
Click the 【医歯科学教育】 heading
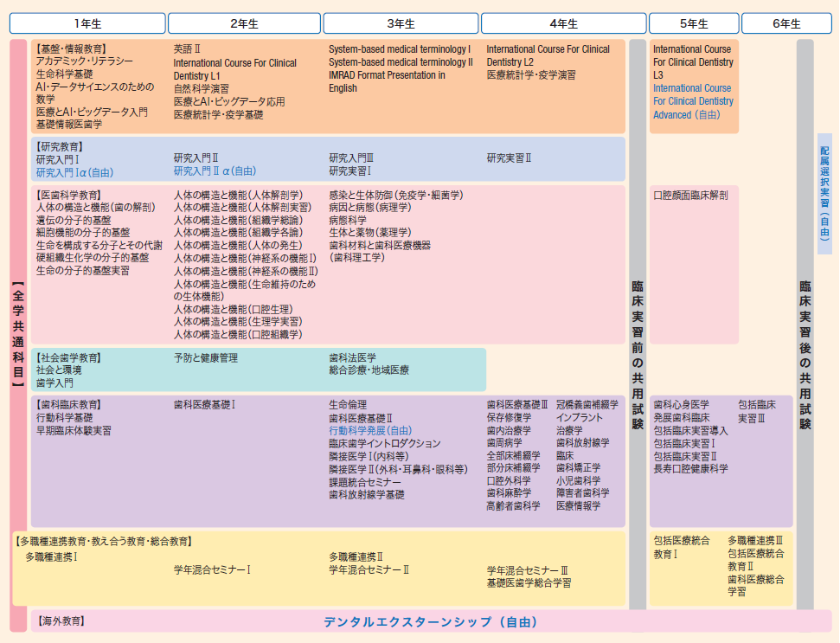[68, 195]
